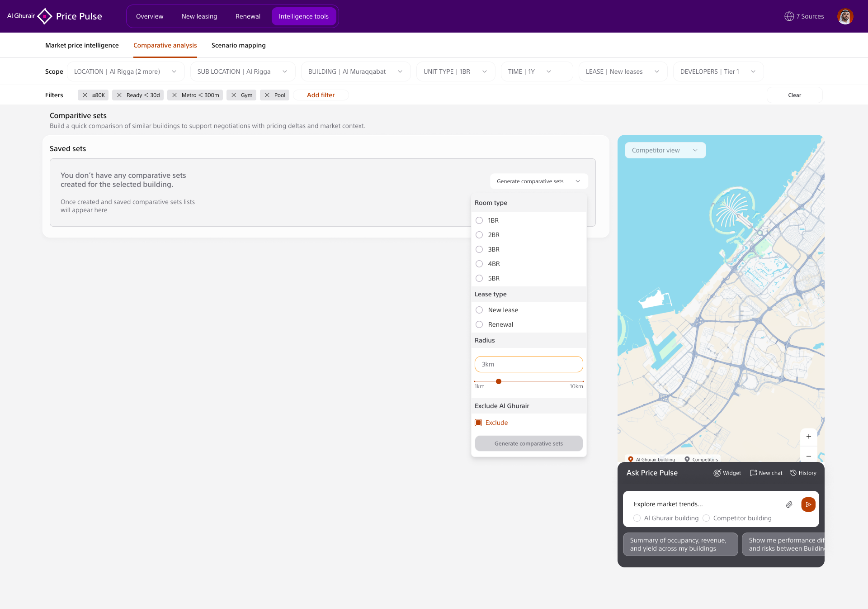Remove the Pool filter chip
The width and height of the screenshot is (868, 609).
267,95
